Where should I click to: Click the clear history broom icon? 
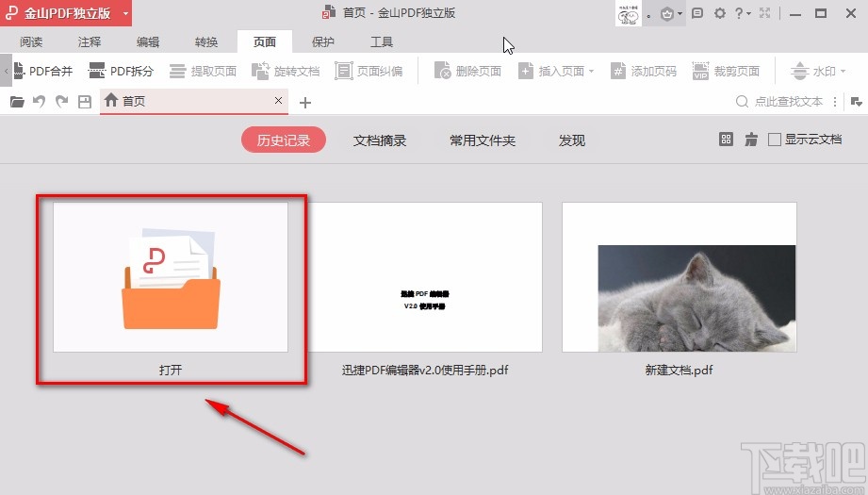tap(751, 140)
